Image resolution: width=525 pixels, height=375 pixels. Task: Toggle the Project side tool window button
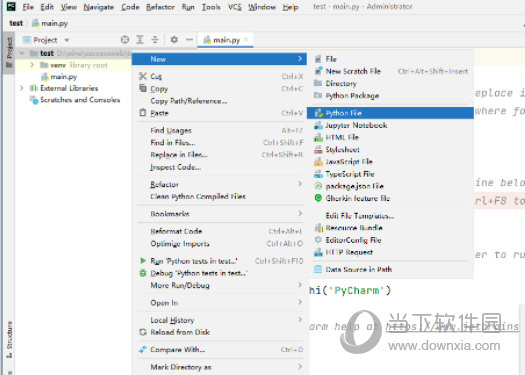tap(9, 52)
